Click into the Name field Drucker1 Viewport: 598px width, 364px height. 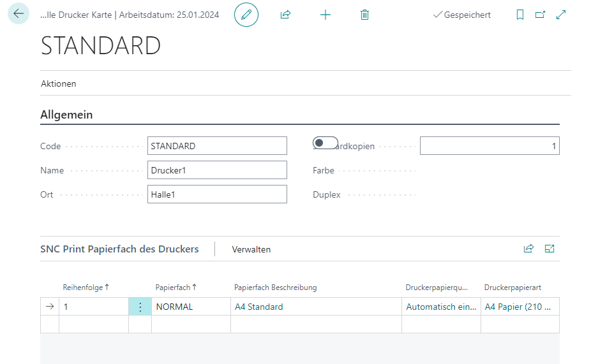pos(217,170)
